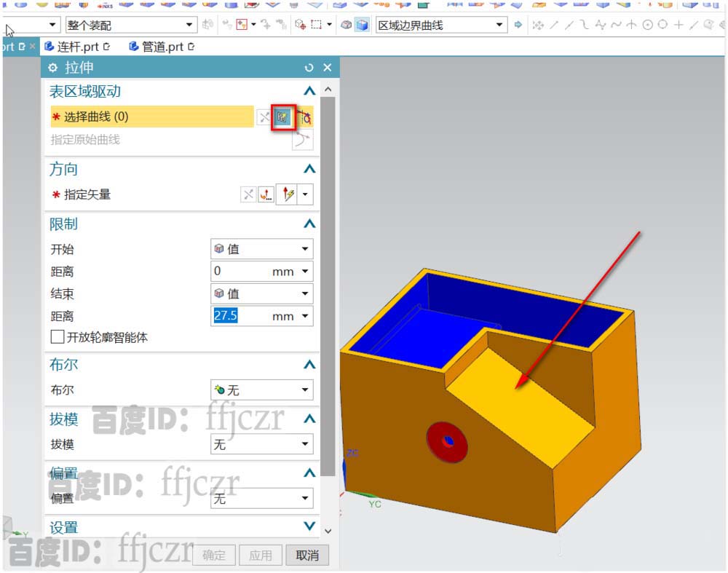Image resolution: width=728 pixels, height=573 pixels.
Task: Click the 应用 button
Action: click(x=261, y=555)
